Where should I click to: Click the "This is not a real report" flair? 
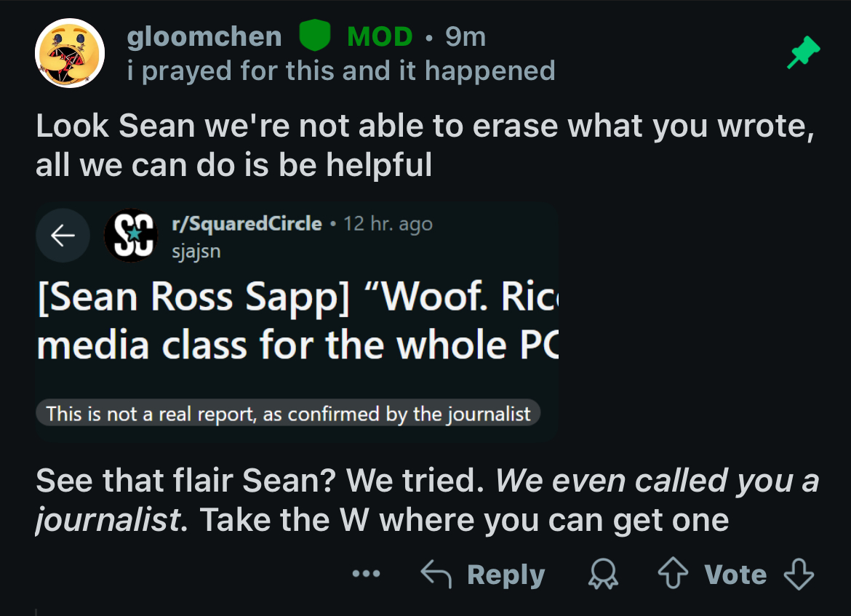coord(288,414)
